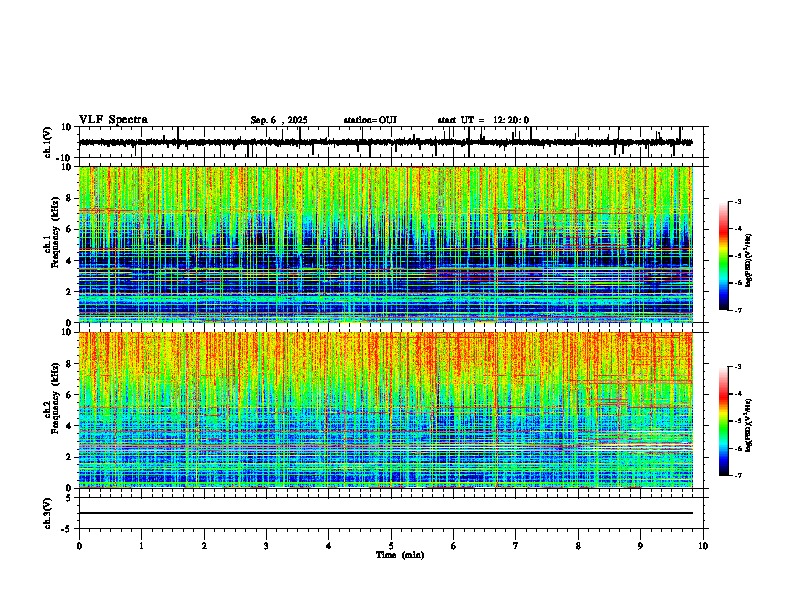Click the '-3' label on ch.1 color bar
The width and height of the screenshot is (792, 612).
click(737, 202)
